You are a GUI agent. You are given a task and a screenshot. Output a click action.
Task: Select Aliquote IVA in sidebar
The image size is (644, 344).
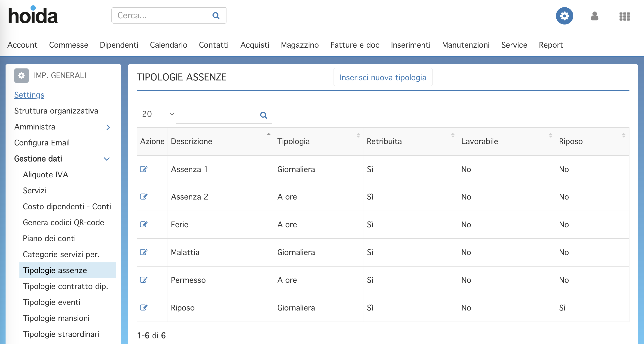pos(46,175)
